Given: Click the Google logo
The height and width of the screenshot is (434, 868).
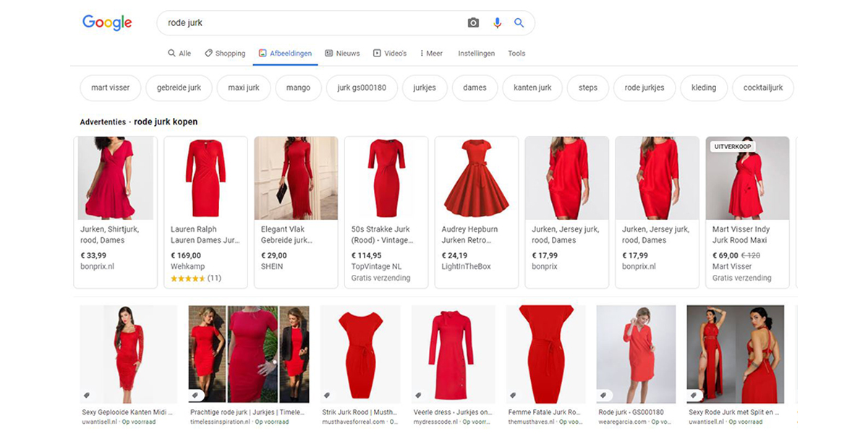Looking at the screenshot, I should tap(106, 22).
